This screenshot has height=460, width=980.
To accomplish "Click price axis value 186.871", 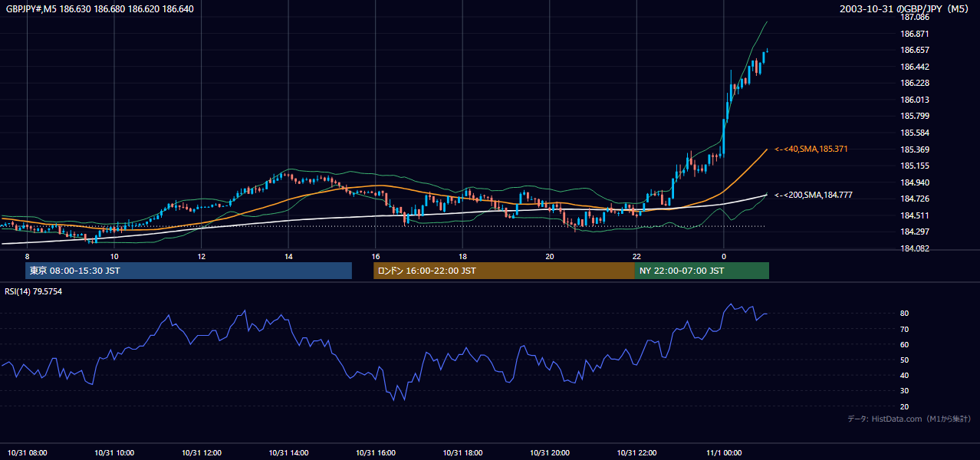I will tap(915, 34).
